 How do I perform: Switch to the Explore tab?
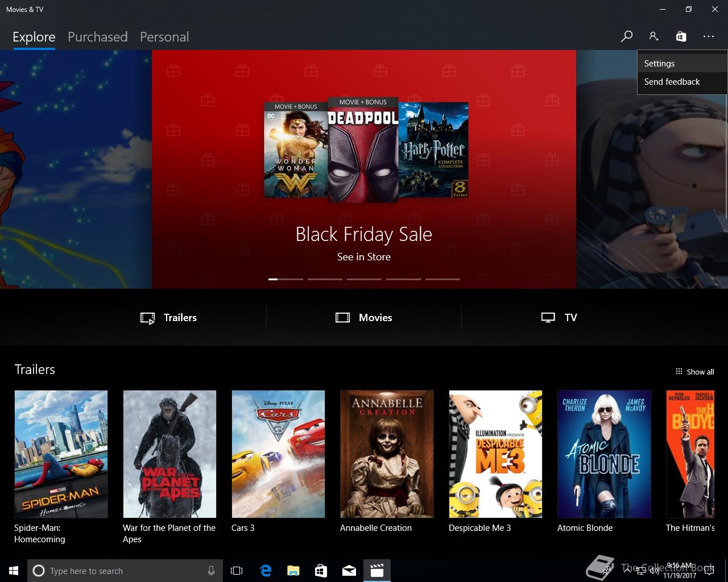tap(34, 37)
